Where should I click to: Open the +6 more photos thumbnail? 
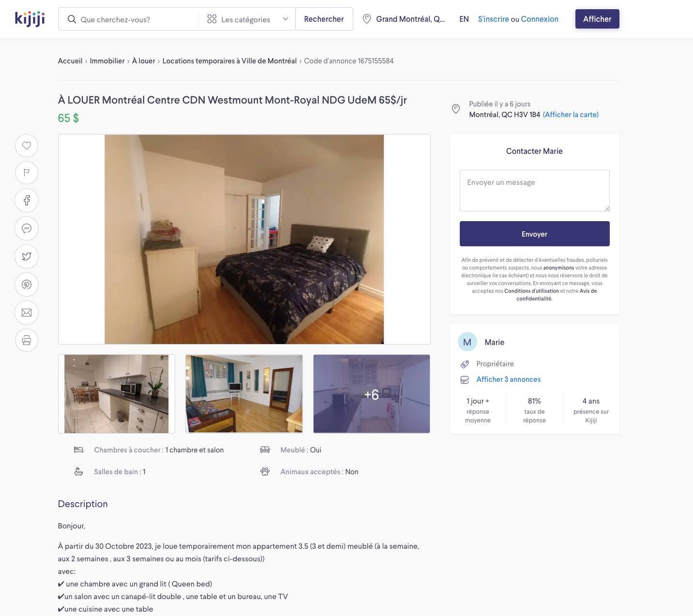(x=371, y=394)
